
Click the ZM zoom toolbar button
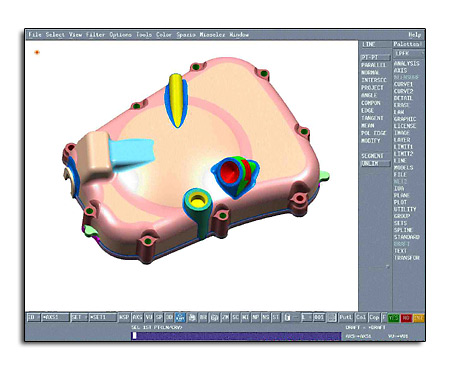coord(225,317)
